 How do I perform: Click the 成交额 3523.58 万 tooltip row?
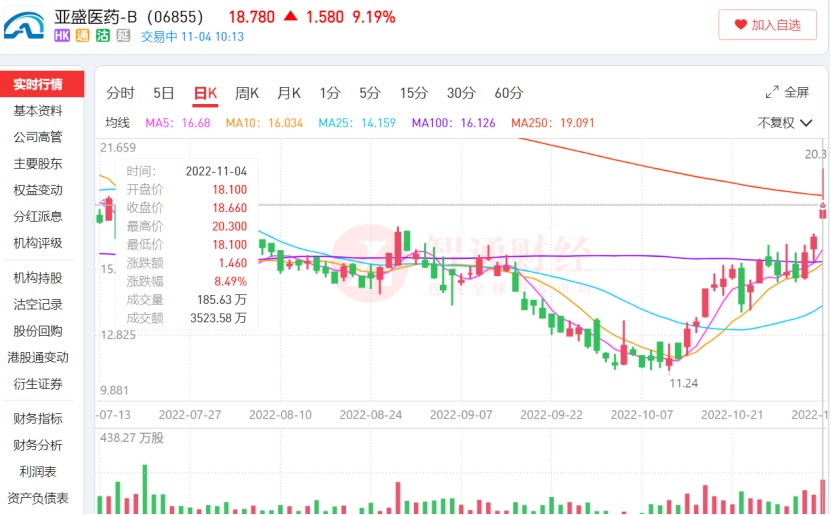pyautogui.click(x=187, y=318)
